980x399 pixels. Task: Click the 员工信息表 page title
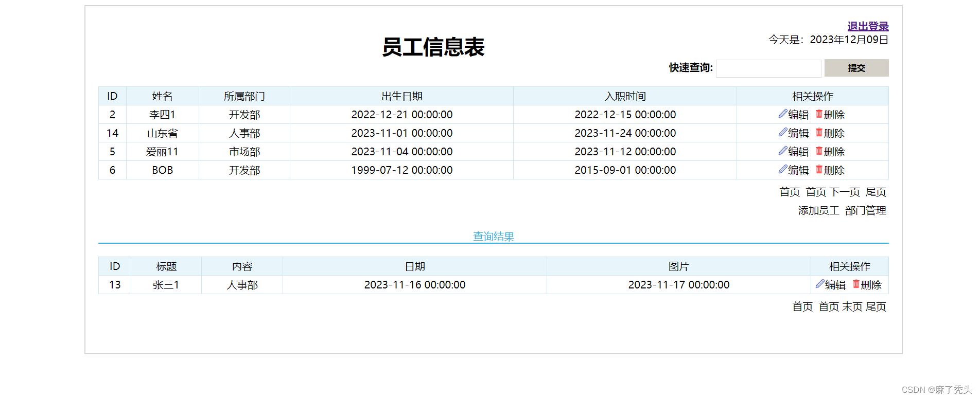click(x=433, y=47)
